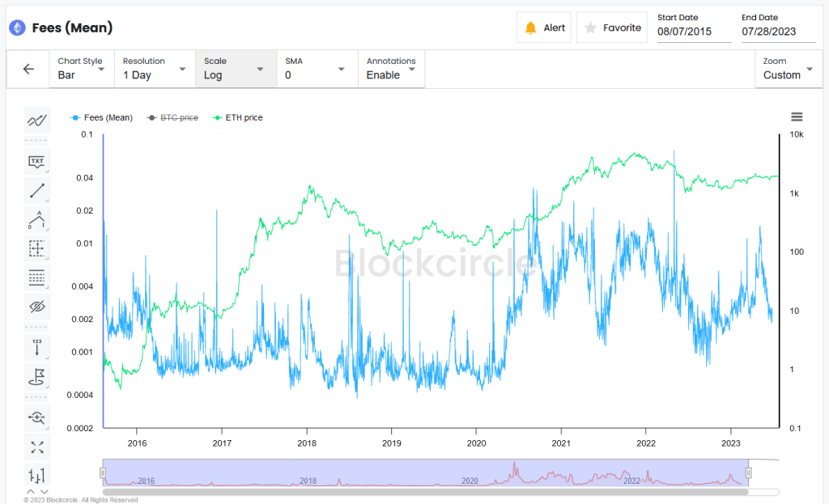829x504 pixels.
Task: Select the text annotation tool
Action: (x=36, y=162)
